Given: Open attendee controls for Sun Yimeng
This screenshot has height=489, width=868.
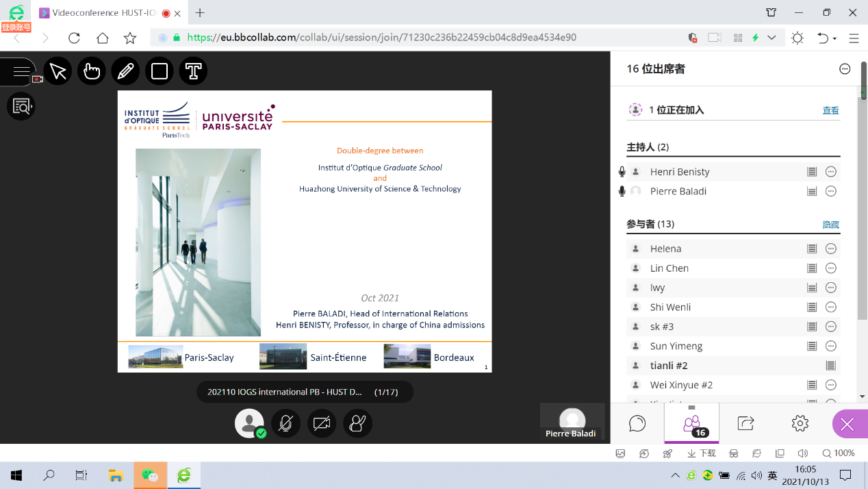Looking at the screenshot, I should (x=831, y=346).
